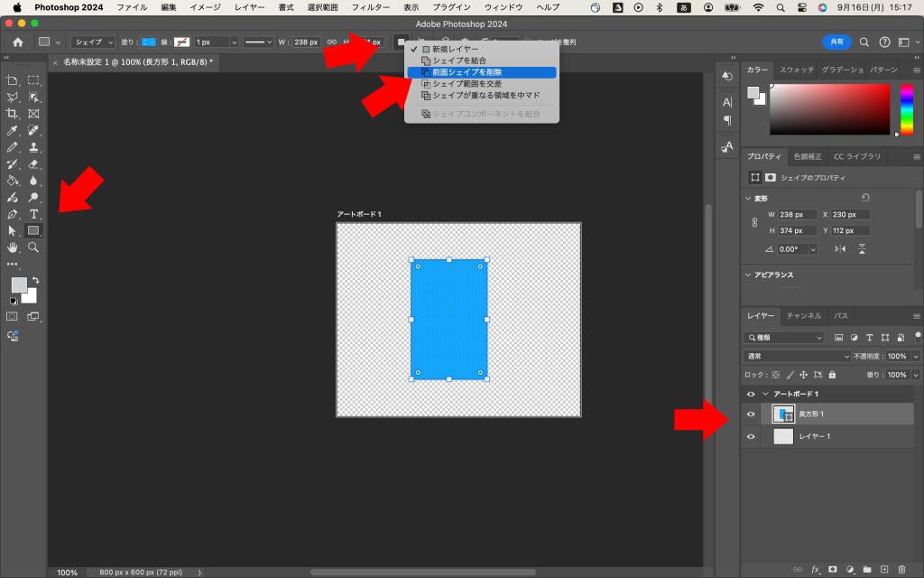Pick the Crop tool in the toolbar
Image resolution: width=924 pixels, height=578 pixels.
tap(13, 114)
